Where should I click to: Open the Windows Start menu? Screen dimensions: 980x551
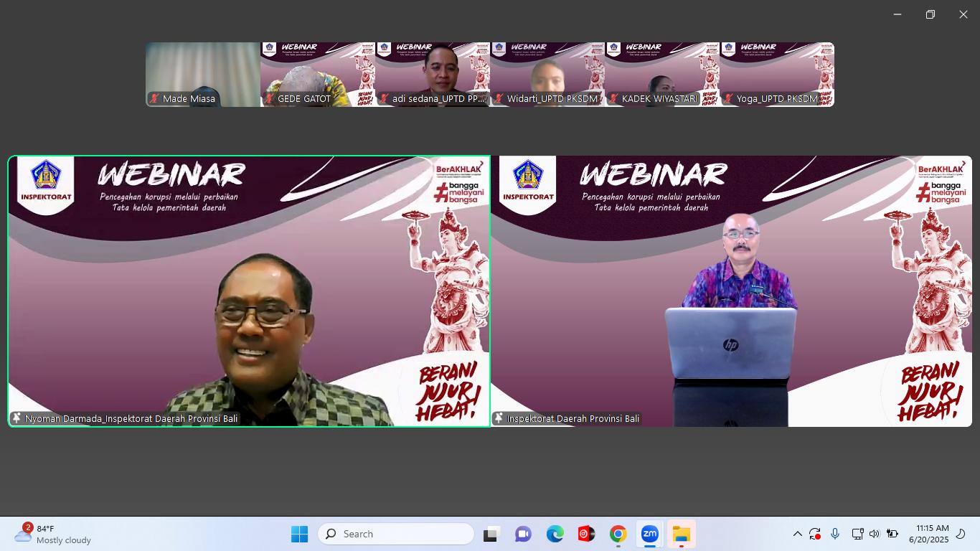(x=299, y=534)
